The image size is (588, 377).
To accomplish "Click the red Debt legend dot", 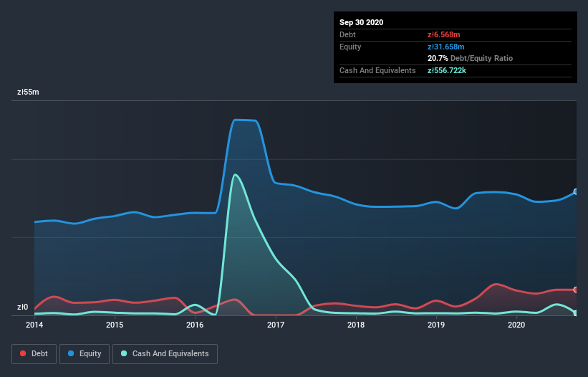I will pyautogui.click(x=23, y=353).
